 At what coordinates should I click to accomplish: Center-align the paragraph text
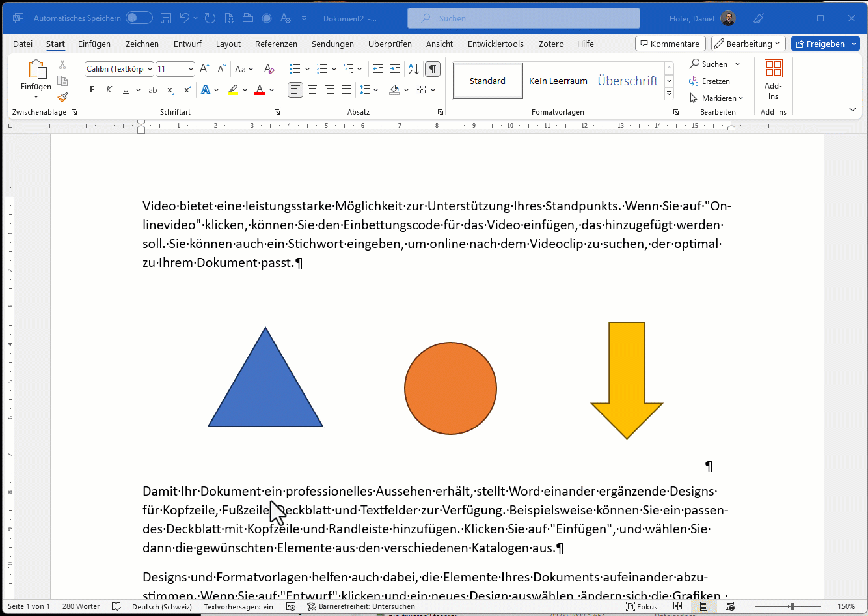312,90
